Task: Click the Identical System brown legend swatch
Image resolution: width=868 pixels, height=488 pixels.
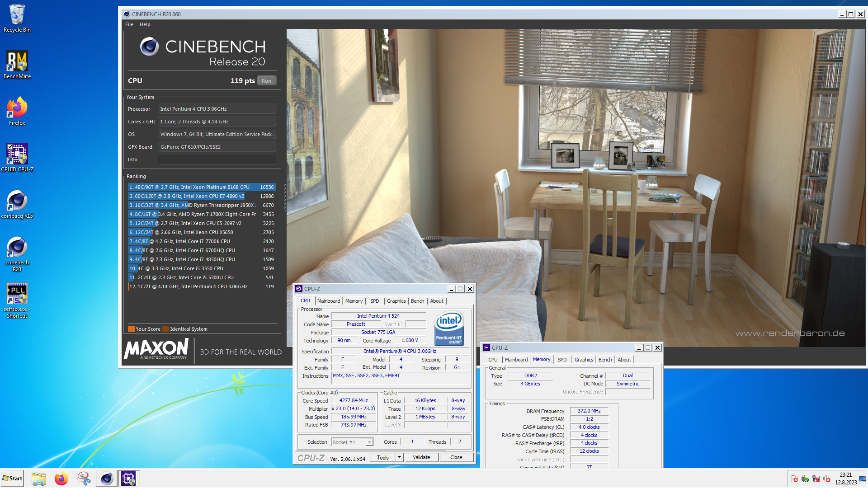Action: pos(165,329)
